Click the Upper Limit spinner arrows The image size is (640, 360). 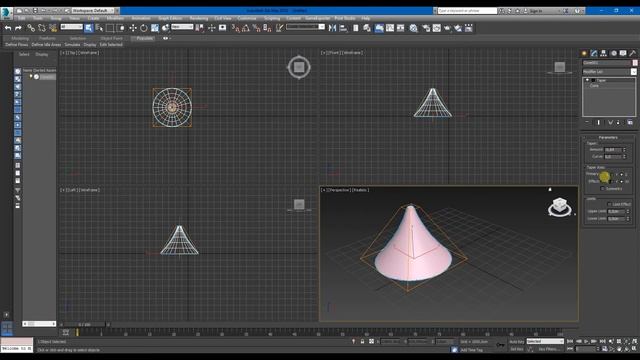click(628, 211)
